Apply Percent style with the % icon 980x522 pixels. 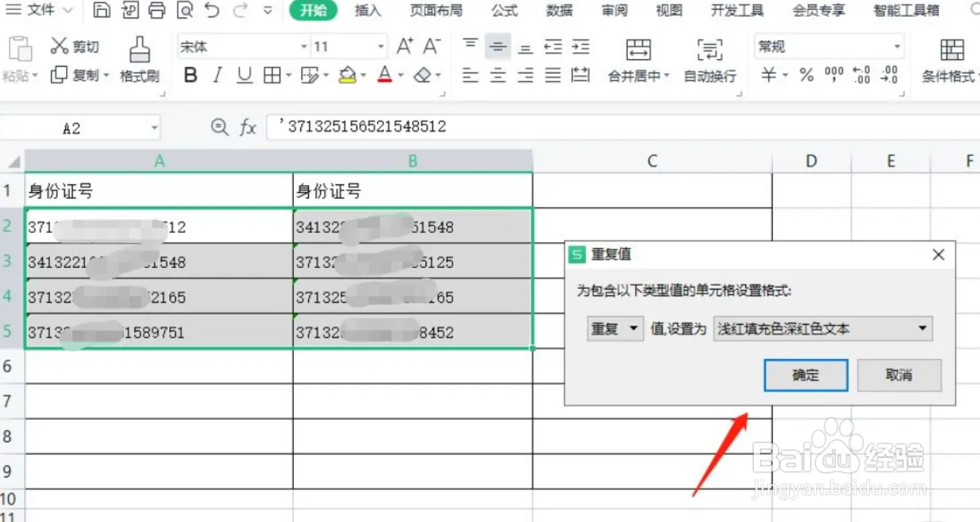pyautogui.click(x=806, y=75)
